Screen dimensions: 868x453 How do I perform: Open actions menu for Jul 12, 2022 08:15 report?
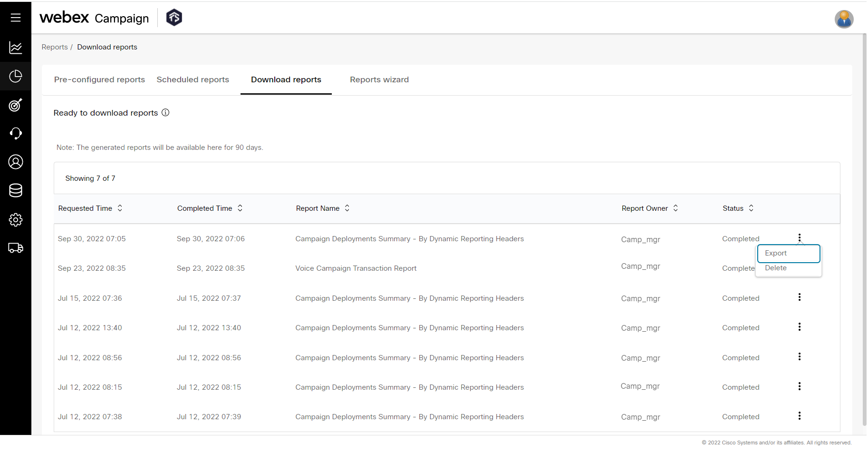click(800, 386)
